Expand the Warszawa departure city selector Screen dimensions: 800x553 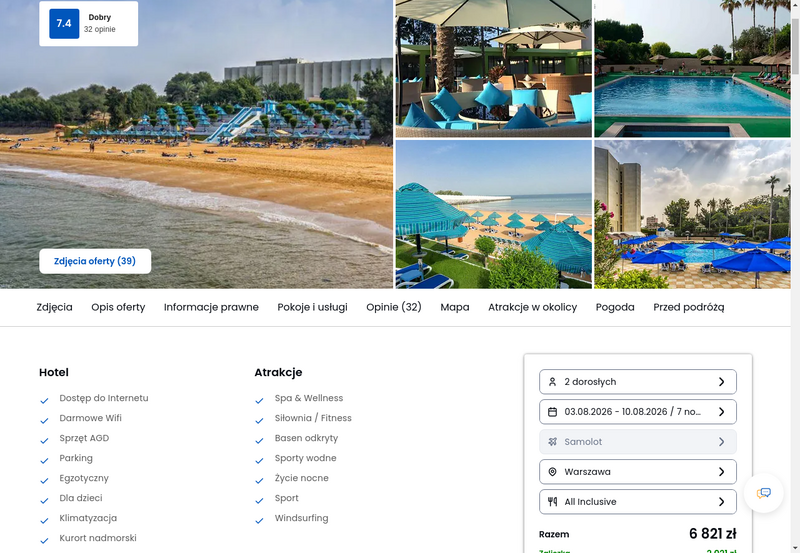638,472
